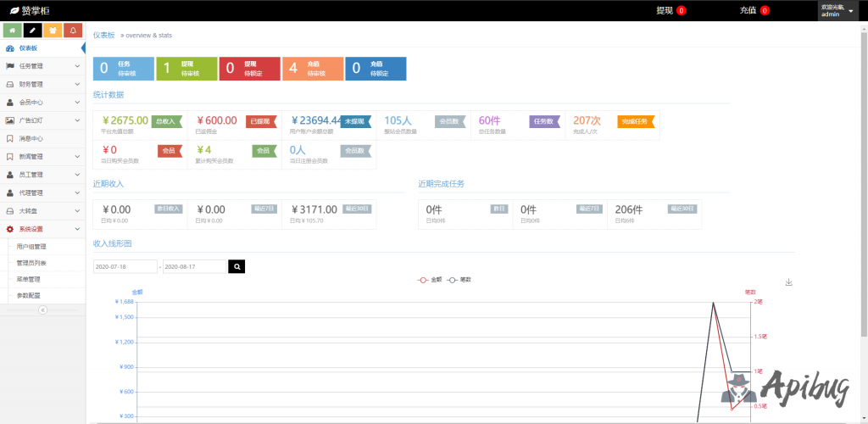This screenshot has width=868, height=424.
Task: Click the page vertical scrollbar
Action: coord(864,170)
